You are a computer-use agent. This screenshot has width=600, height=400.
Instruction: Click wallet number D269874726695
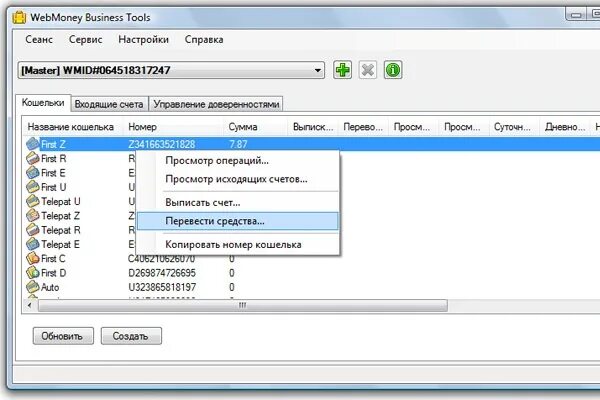(x=162, y=273)
